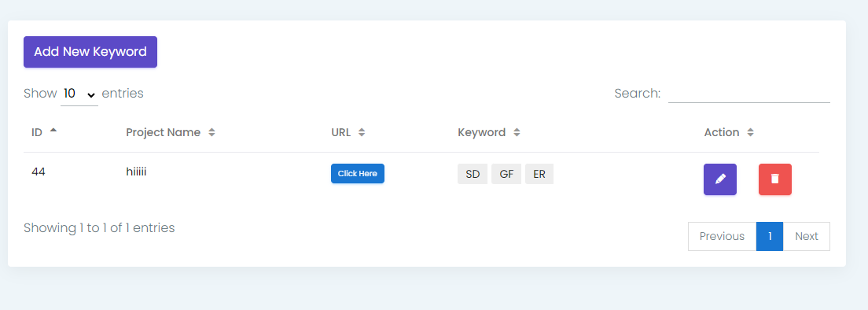868x310 pixels.
Task: Click the Keyword column sort arrows
Action: click(x=517, y=132)
